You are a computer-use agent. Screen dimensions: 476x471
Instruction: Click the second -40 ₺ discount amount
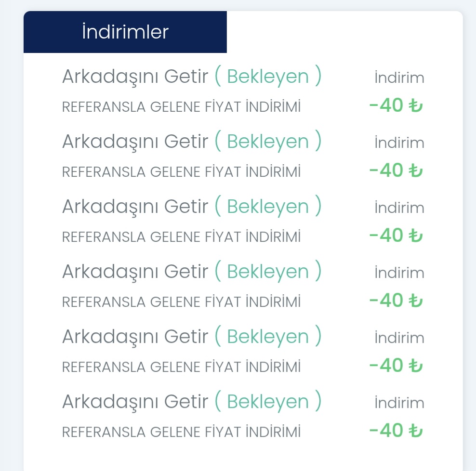[x=396, y=170]
